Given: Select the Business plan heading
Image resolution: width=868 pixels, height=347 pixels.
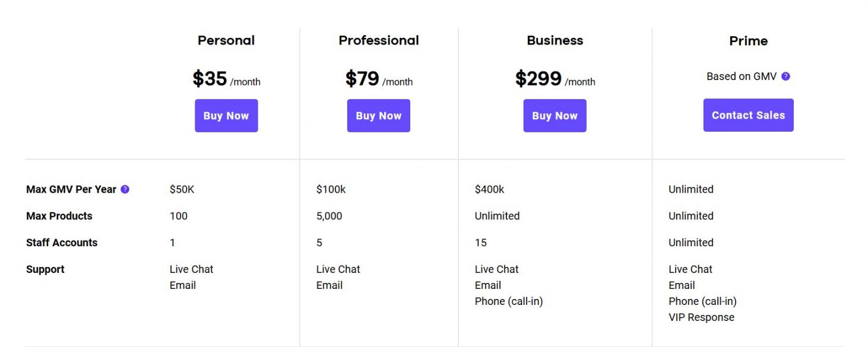Looking at the screenshot, I should point(555,40).
